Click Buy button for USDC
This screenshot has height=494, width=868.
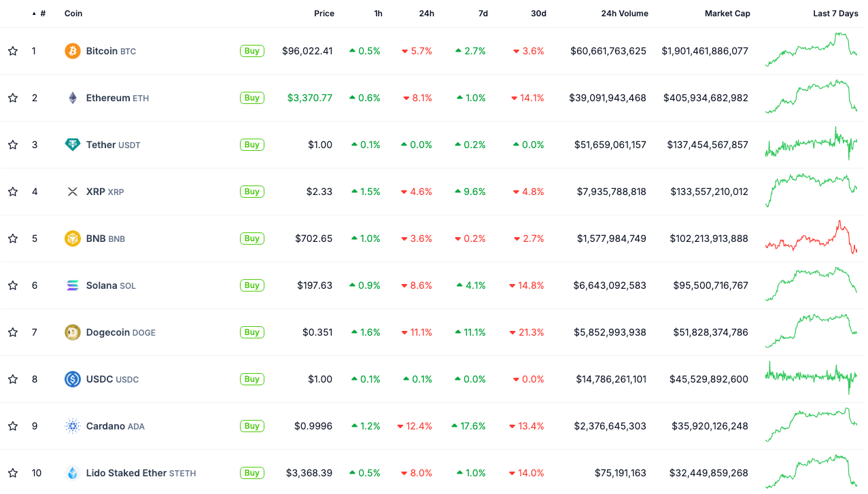252,379
